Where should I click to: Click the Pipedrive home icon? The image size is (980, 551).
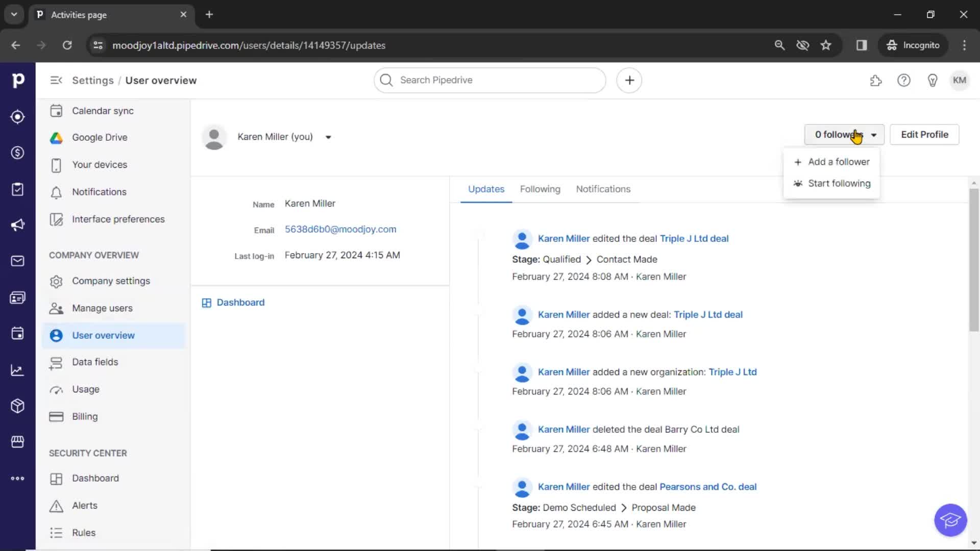(x=18, y=80)
